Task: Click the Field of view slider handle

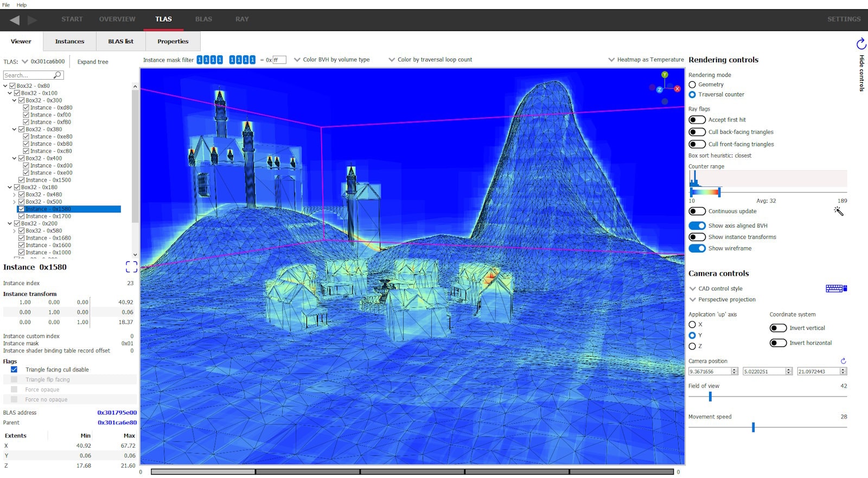Action: tap(710, 397)
